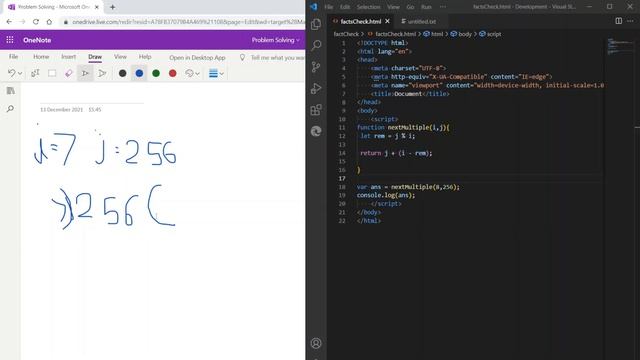Open VS Code Edit menu

[x=345, y=7]
